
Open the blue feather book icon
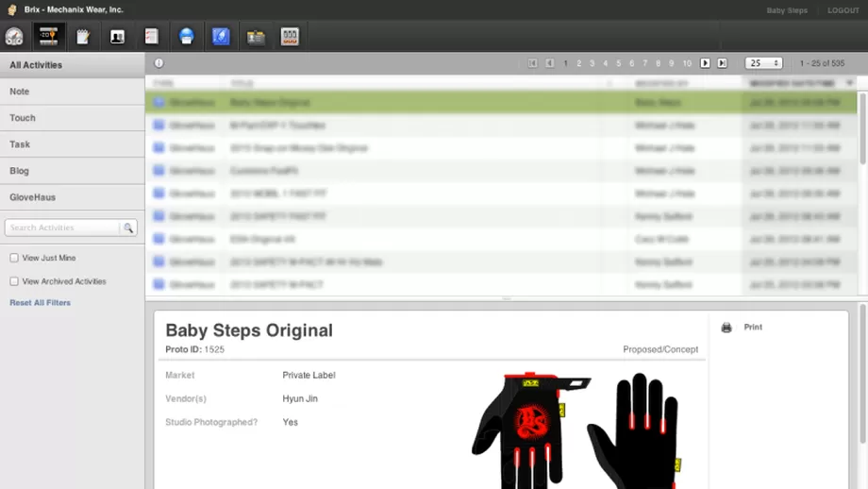(x=221, y=37)
